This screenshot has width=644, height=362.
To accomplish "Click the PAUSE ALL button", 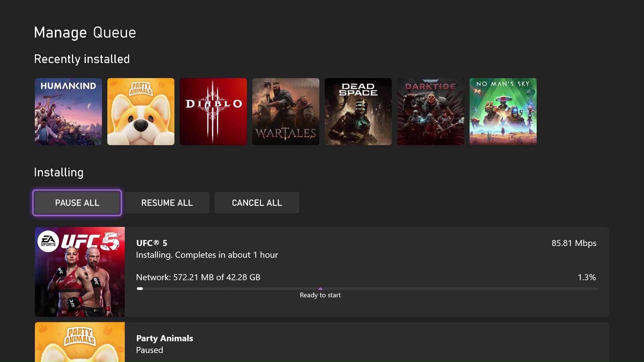I will coord(77,203).
